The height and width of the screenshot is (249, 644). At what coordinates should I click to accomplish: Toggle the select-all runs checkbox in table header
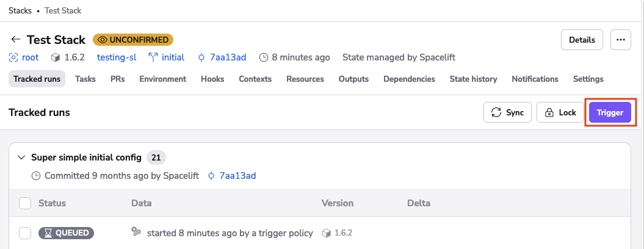pyautogui.click(x=25, y=203)
